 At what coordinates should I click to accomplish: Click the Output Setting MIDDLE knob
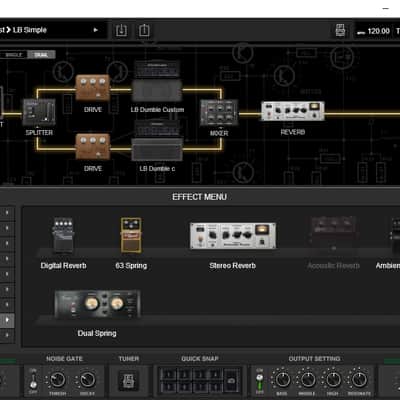pos(307,379)
